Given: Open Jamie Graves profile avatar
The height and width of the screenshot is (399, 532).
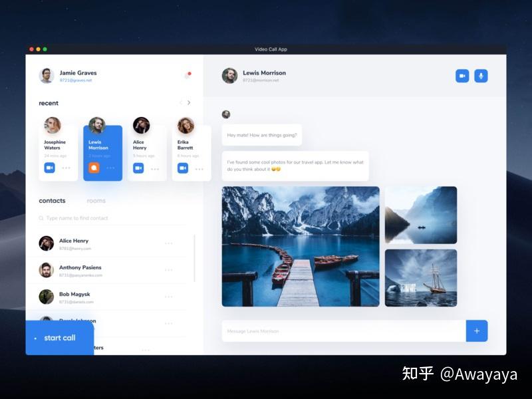Looking at the screenshot, I should pyautogui.click(x=47, y=75).
